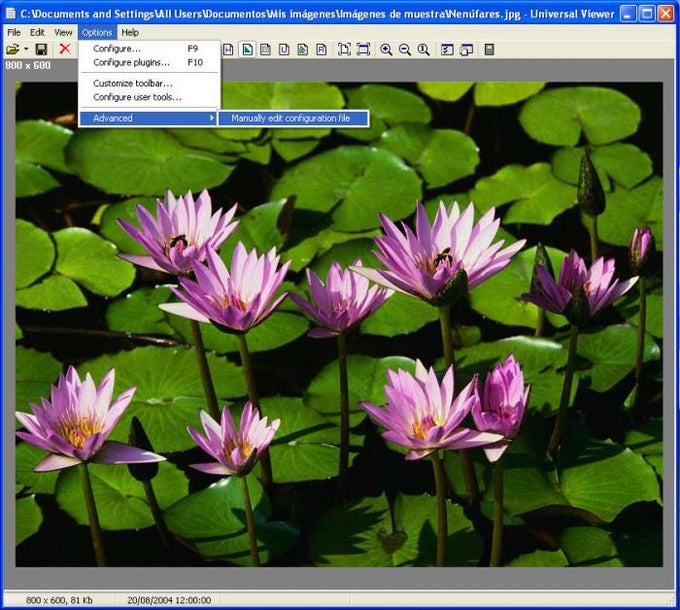Click the Original size (1:1) magnifier icon

tap(423, 49)
